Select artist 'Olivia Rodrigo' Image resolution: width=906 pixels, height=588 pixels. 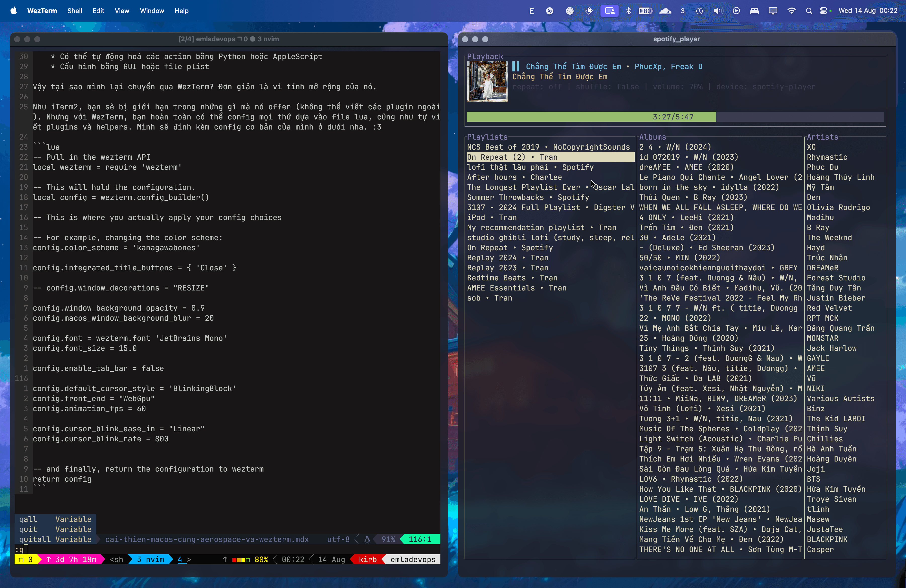(x=838, y=208)
